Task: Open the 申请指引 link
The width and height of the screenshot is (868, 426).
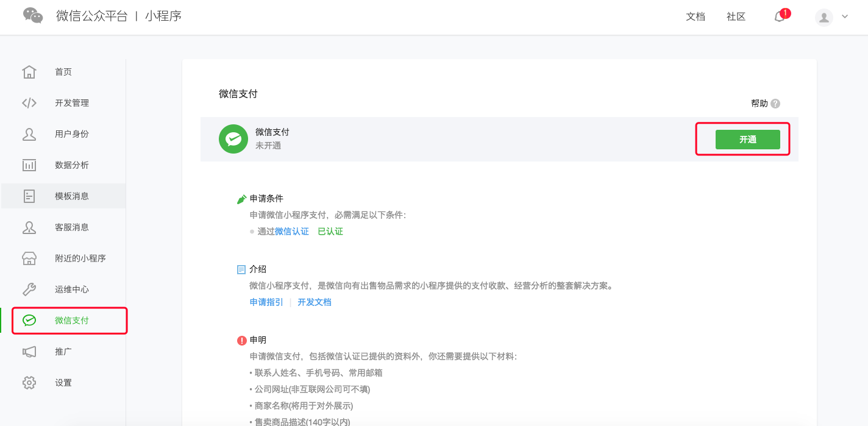Action: pyautogui.click(x=266, y=302)
